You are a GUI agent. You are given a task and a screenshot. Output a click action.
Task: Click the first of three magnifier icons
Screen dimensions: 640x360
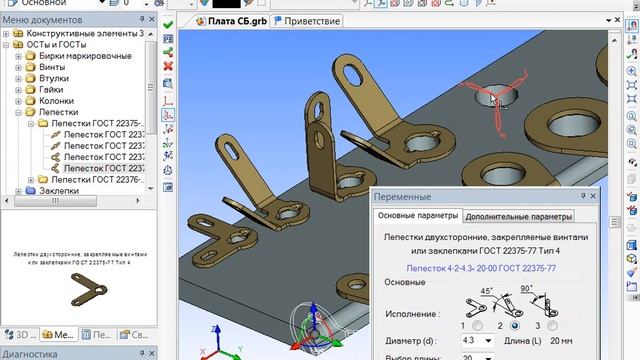click(632, 116)
